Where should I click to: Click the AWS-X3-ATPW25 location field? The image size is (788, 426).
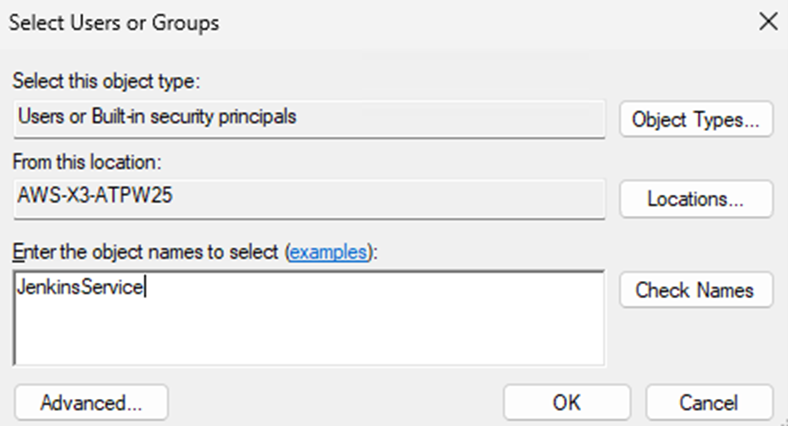(400, 197)
